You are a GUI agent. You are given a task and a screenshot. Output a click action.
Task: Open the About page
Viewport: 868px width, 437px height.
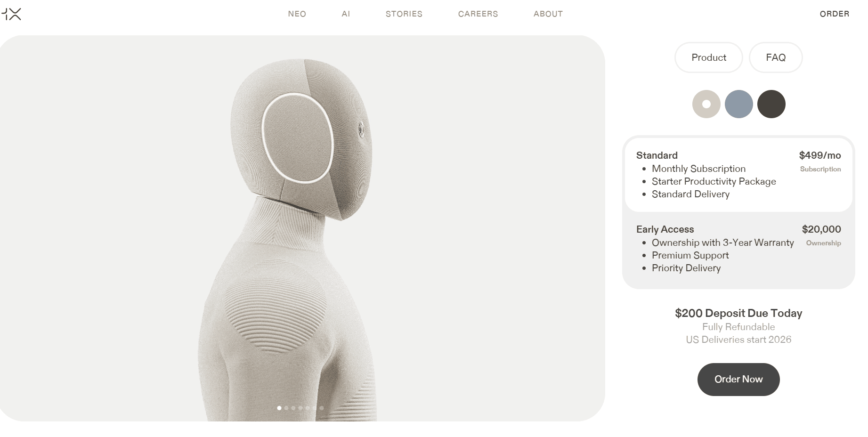[548, 14]
